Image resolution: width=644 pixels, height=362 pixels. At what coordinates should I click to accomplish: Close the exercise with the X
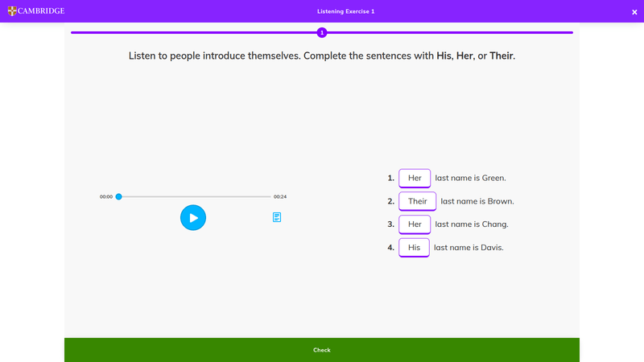pyautogui.click(x=634, y=12)
